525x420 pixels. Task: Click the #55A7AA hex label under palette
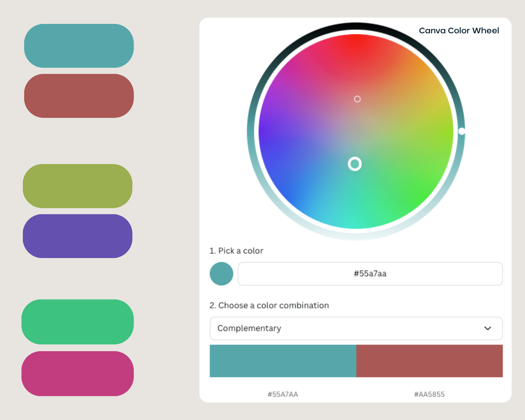283,394
